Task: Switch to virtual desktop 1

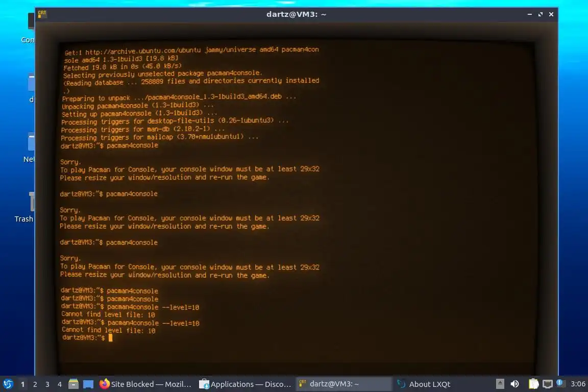Action: tap(23, 384)
